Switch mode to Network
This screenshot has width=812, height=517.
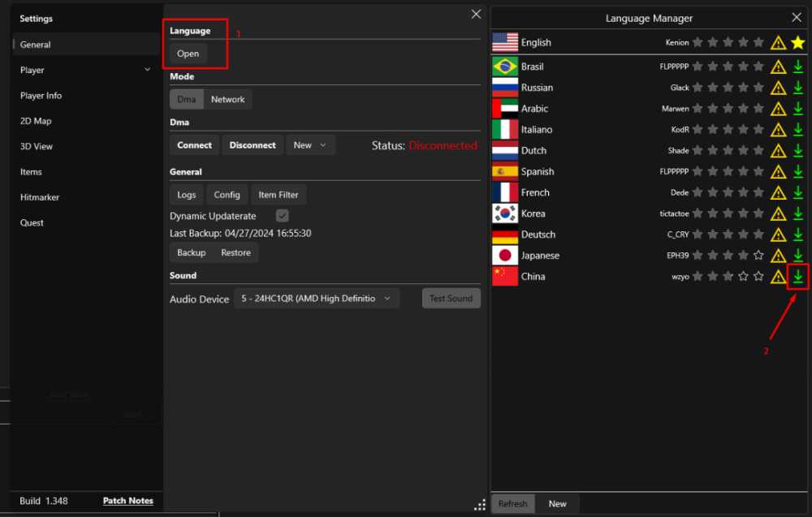227,99
